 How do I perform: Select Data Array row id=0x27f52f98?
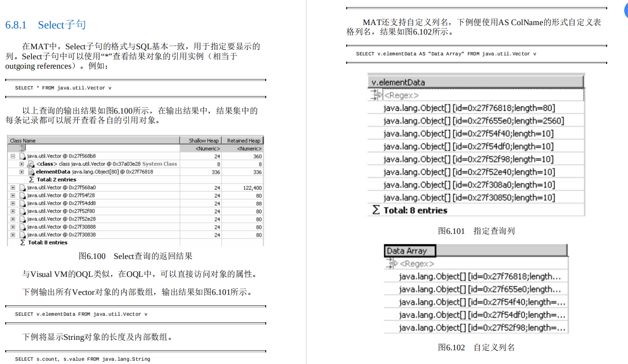coord(476,328)
